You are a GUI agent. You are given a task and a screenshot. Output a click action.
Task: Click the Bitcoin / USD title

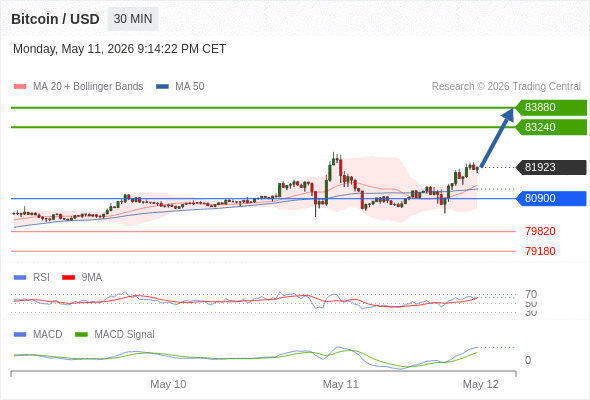click(55, 19)
